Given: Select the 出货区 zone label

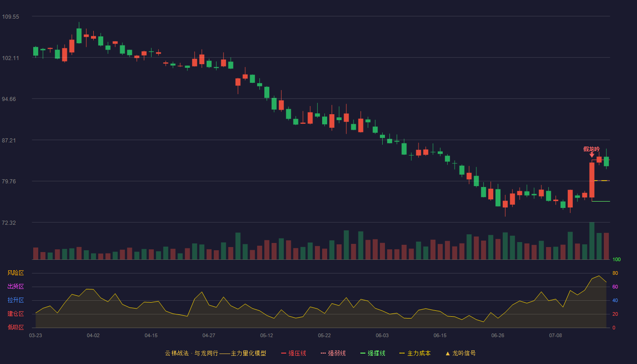Looking at the screenshot, I should click(x=15, y=287).
